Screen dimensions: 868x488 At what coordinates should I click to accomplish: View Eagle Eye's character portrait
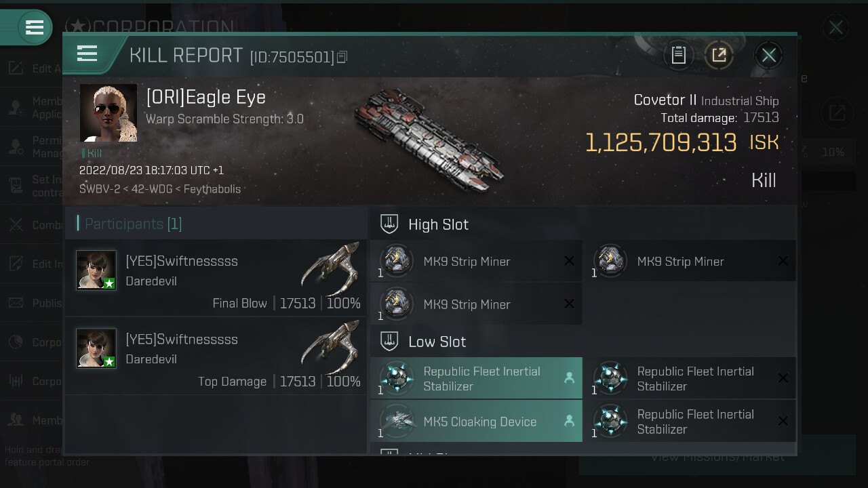coord(108,113)
